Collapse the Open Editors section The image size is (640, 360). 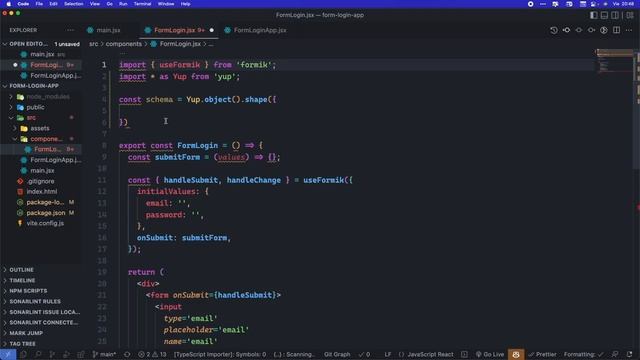point(5,44)
